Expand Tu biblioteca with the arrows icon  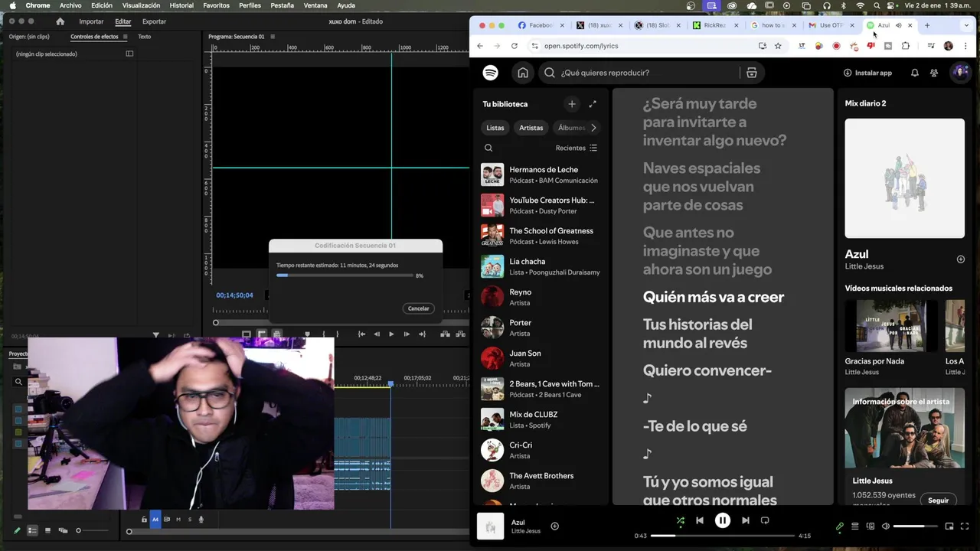point(593,104)
